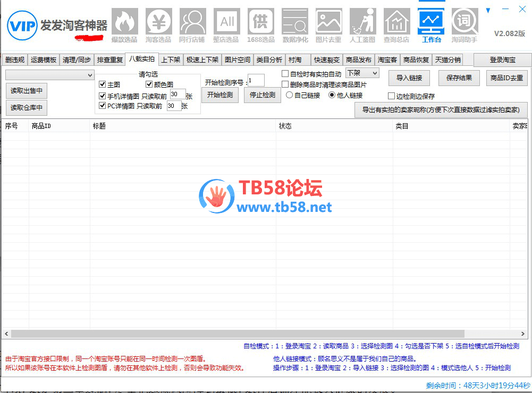Click the 读取仓库中 button
The width and height of the screenshot is (532, 393).
click(27, 108)
